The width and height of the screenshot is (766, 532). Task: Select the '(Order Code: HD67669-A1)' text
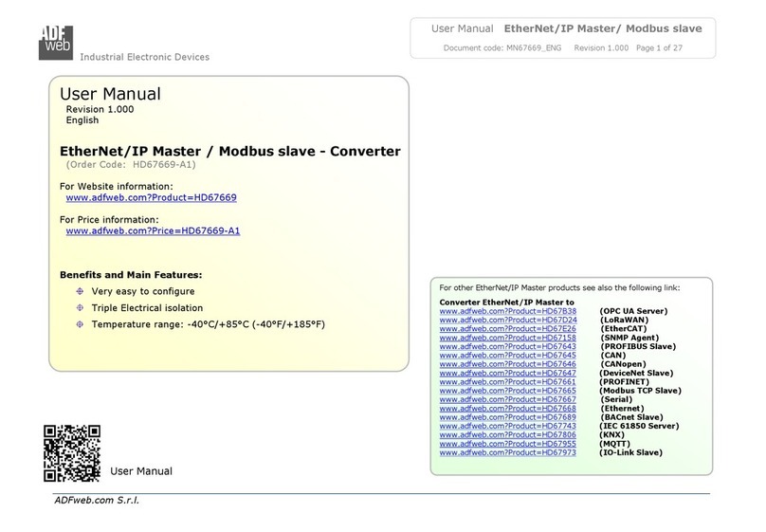(131, 165)
